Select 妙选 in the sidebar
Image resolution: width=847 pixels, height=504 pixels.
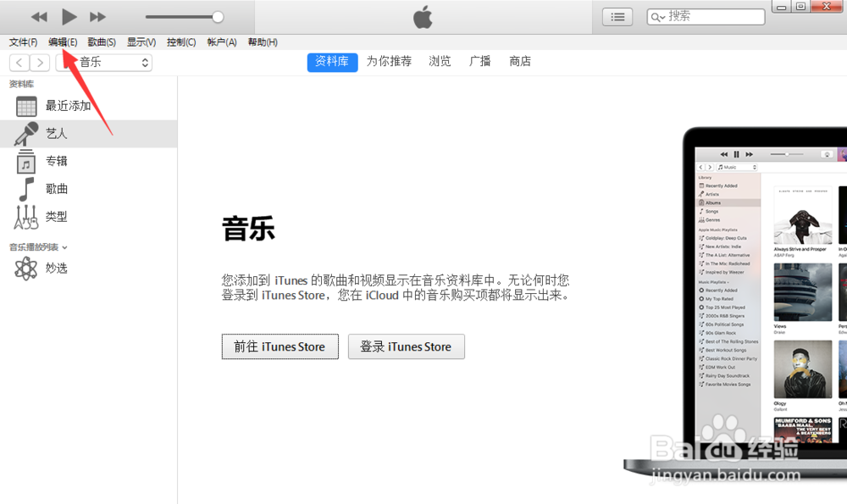pyautogui.click(x=89, y=269)
